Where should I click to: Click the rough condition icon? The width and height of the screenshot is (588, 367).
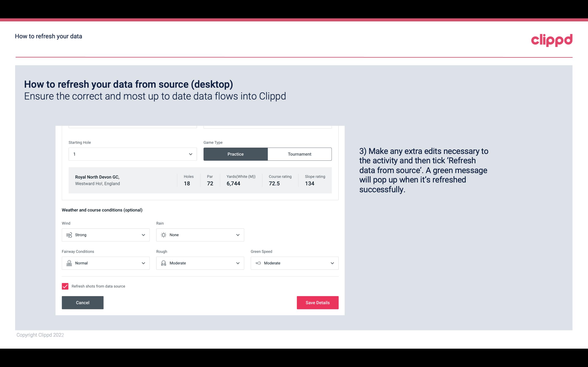[x=163, y=263]
